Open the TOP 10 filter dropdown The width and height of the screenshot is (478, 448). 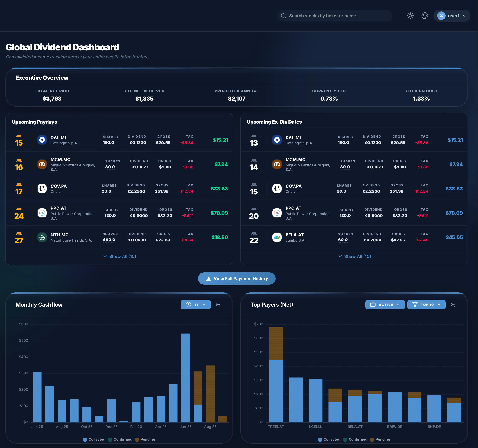point(426,305)
